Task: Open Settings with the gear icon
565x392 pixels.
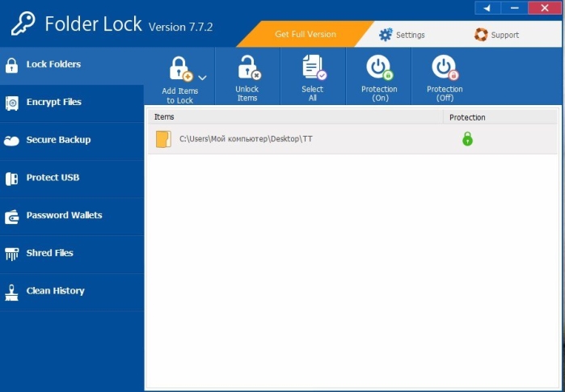Action: pyautogui.click(x=386, y=35)
